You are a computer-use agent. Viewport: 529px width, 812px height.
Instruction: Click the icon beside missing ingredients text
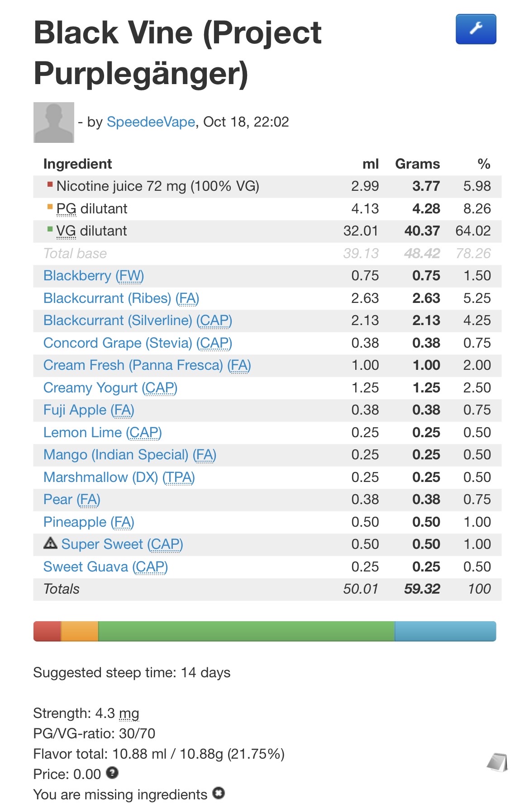(219, 793)
